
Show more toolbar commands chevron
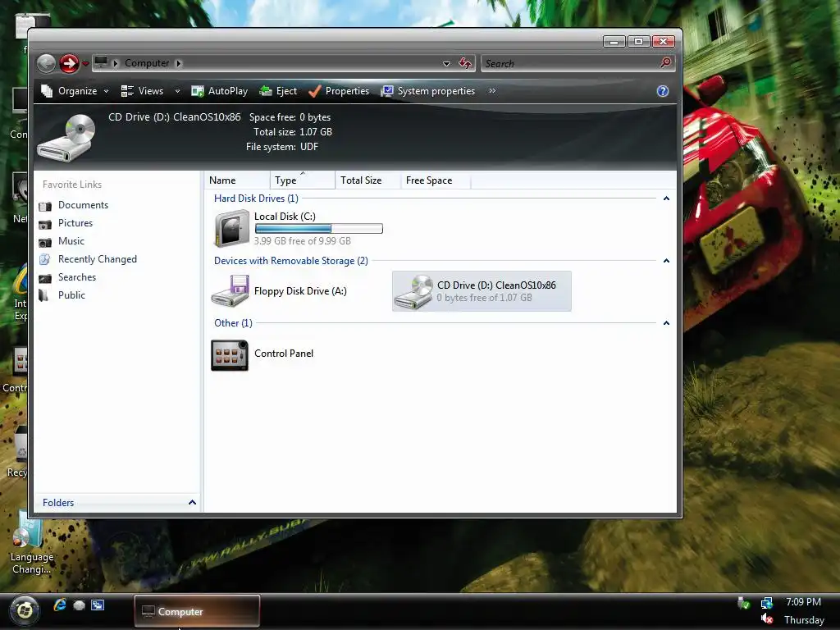click(492, 91)
